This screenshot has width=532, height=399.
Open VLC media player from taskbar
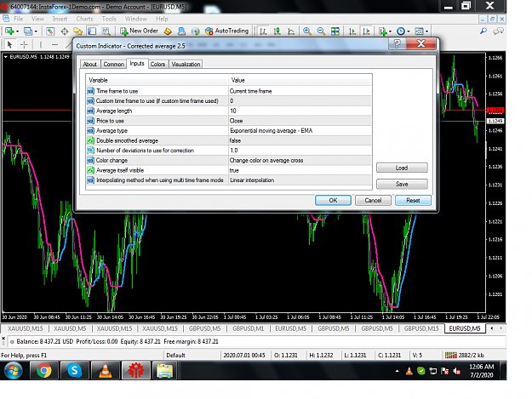click(x=106, y=371)
